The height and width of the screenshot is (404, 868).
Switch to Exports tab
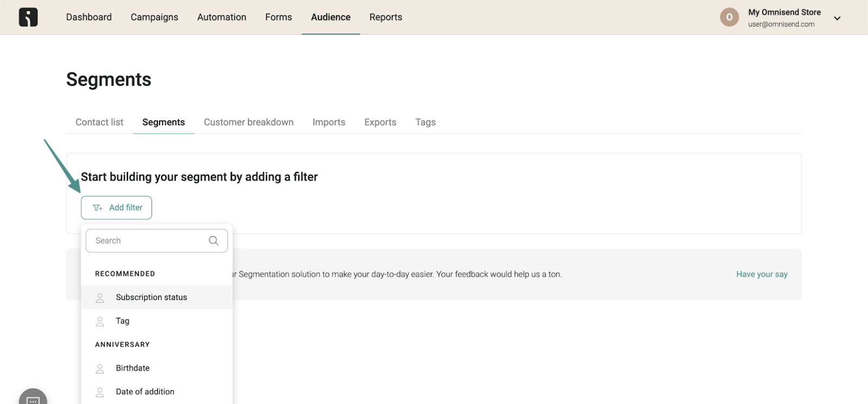(380, 123)
